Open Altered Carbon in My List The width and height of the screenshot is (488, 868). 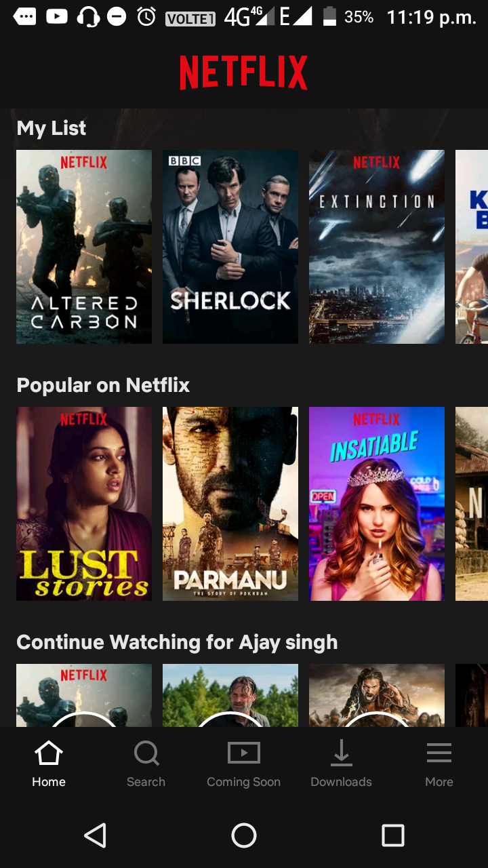coord(84,247)
